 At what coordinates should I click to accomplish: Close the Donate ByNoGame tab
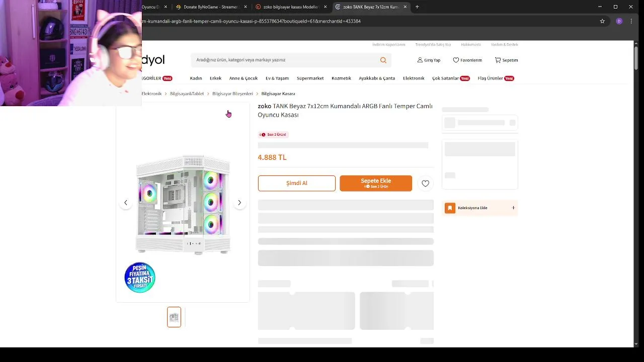[246, 7]
